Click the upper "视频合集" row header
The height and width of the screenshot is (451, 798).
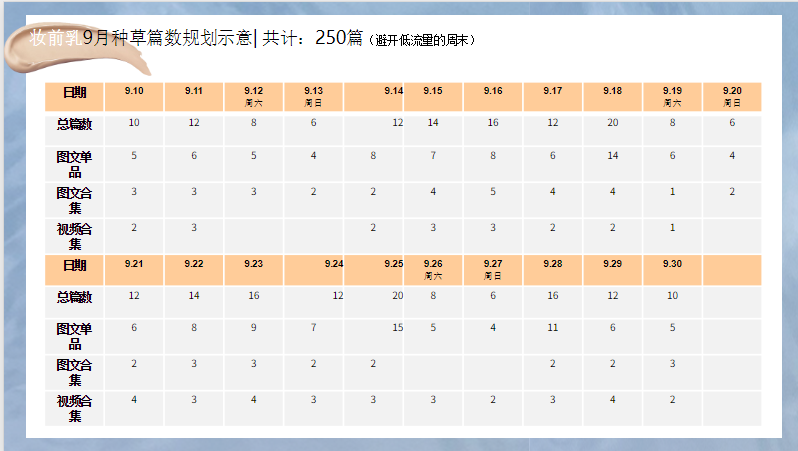74,235
